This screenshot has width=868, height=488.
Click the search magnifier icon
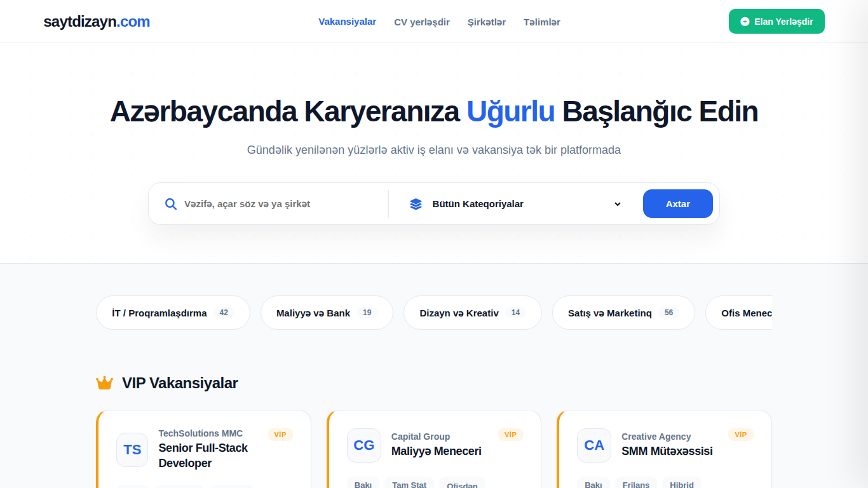point(170,204)
